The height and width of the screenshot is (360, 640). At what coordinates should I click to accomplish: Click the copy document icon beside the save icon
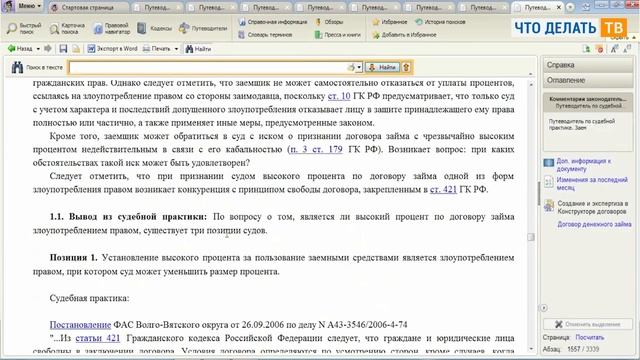(76, 49)
